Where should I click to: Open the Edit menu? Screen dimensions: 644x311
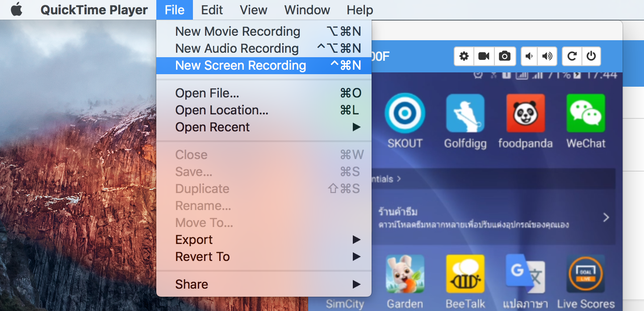[x=212, y=10]
